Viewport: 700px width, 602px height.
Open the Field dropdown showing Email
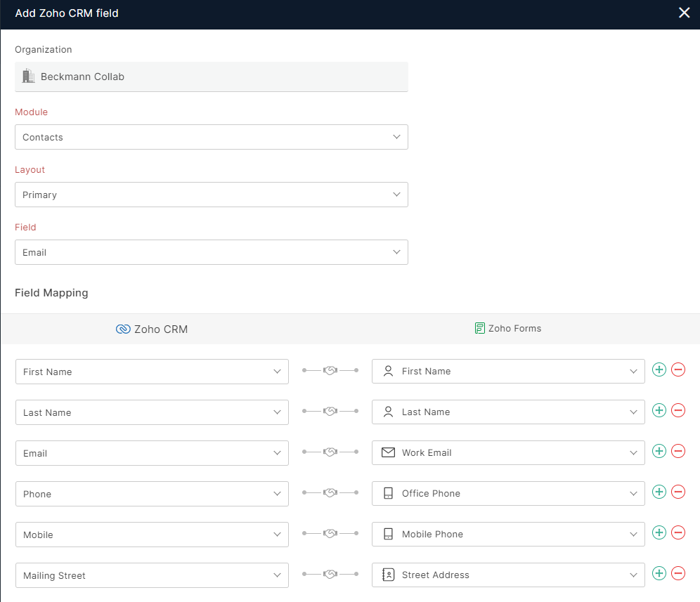click(x=211, y=252)
